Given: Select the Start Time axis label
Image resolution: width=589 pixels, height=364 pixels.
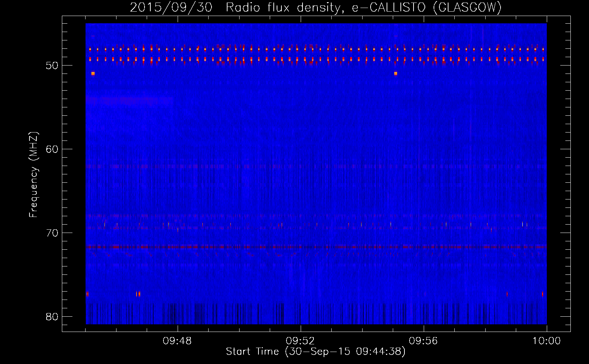Looking at the screenshot, I should pos(316,352).
